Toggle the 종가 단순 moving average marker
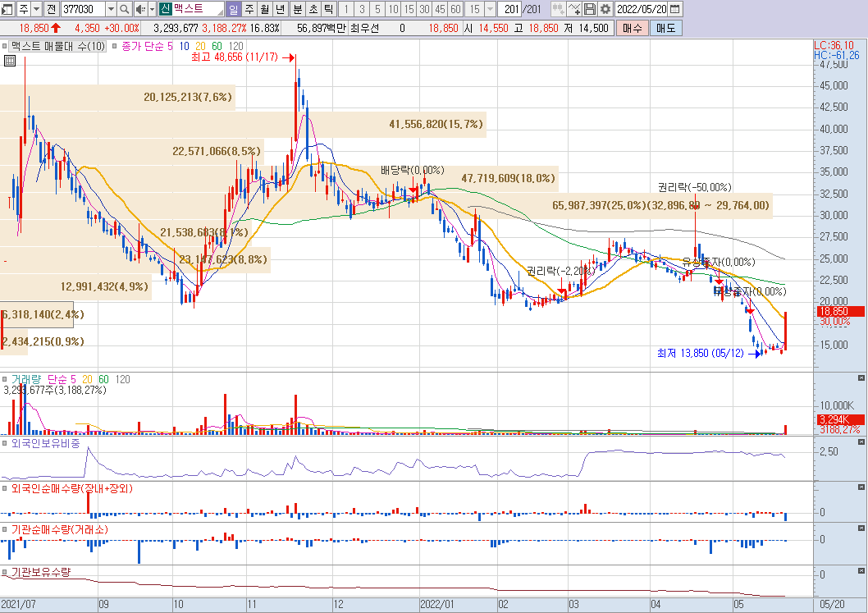Viewport: 868px width, 613px height. tap(115, 47)
